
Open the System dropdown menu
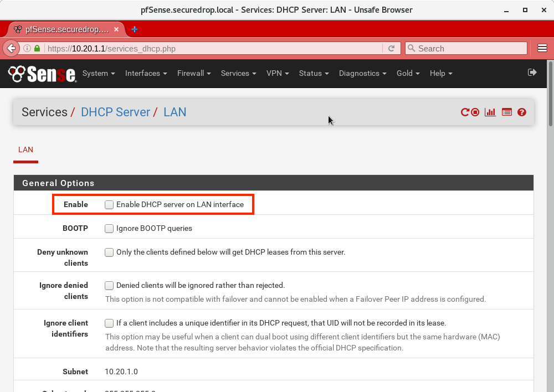coord(99,73)
